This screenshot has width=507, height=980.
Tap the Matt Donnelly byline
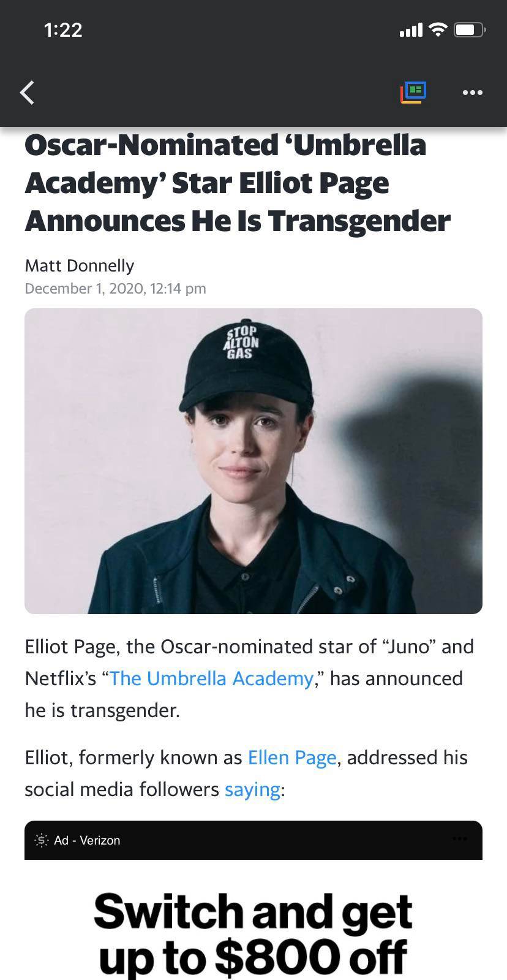tap(79, 266)
